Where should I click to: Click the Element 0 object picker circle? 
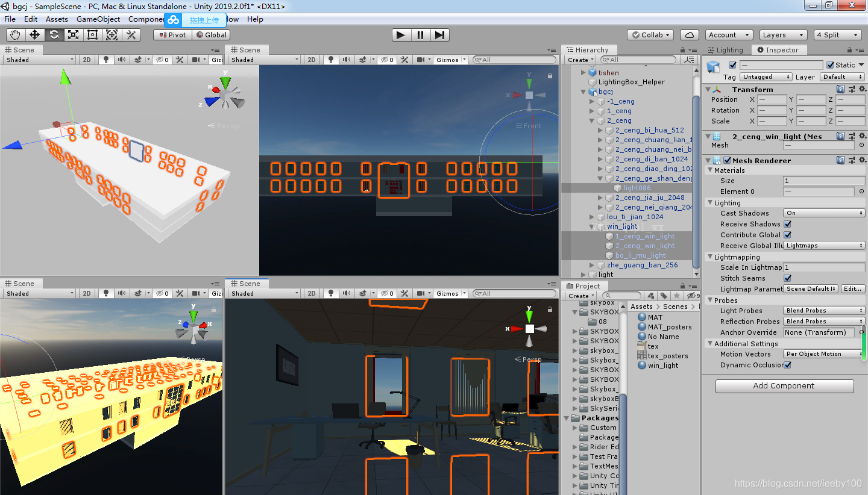tap(862, 191)
